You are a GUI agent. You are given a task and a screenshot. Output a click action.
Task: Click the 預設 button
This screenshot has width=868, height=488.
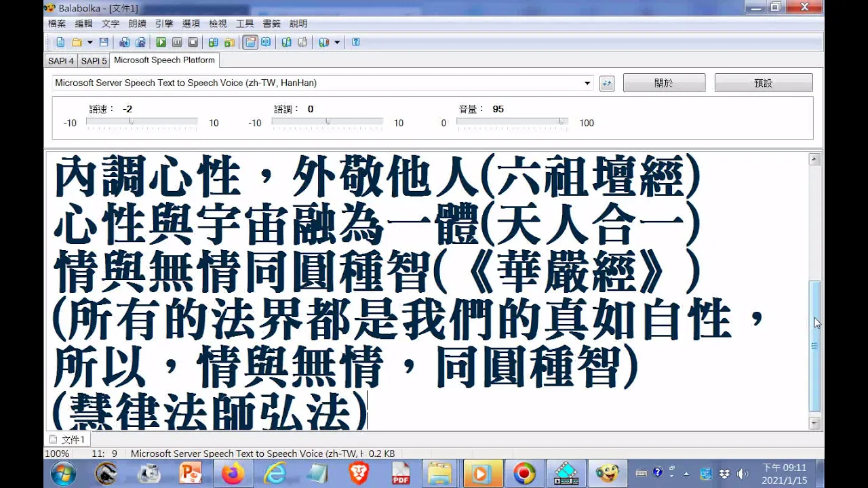tap(764, 83)
